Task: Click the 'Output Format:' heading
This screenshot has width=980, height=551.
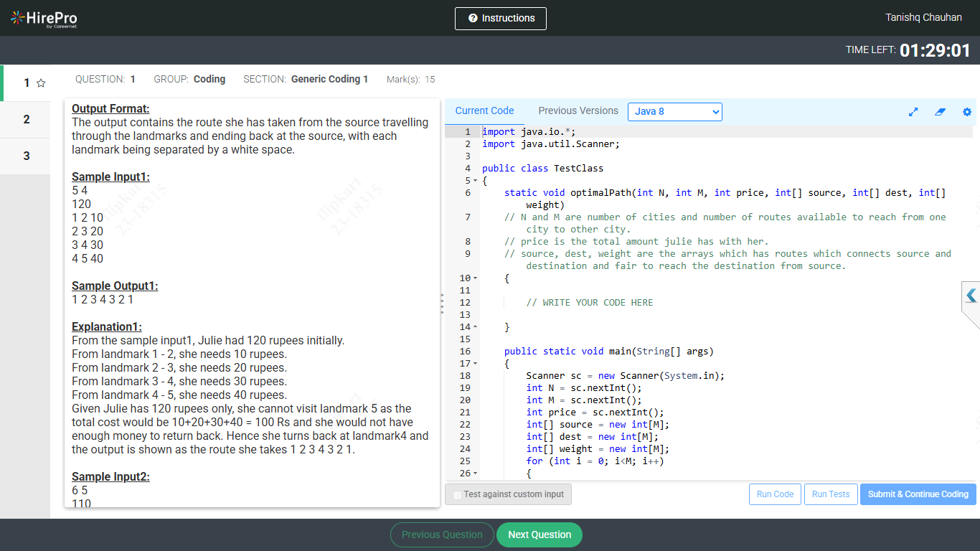Action: (110, 109)
